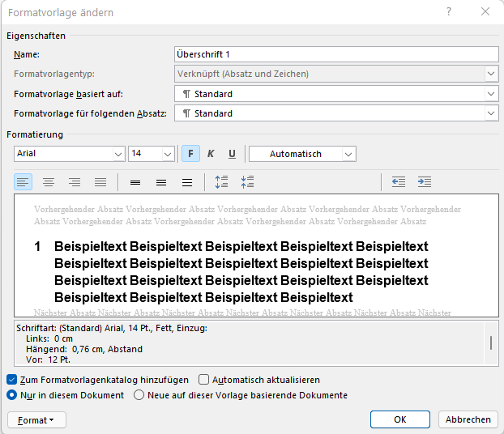Viewport: 504px width, 434px height.
Task: Click the Abbrechen button
Action: (468, 419)
